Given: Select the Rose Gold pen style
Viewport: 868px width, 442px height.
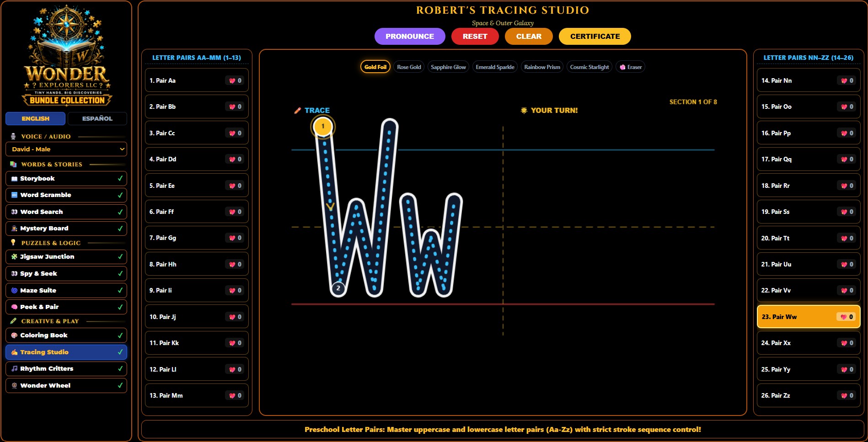Looking at the screenshot, I should click(409, 67).
